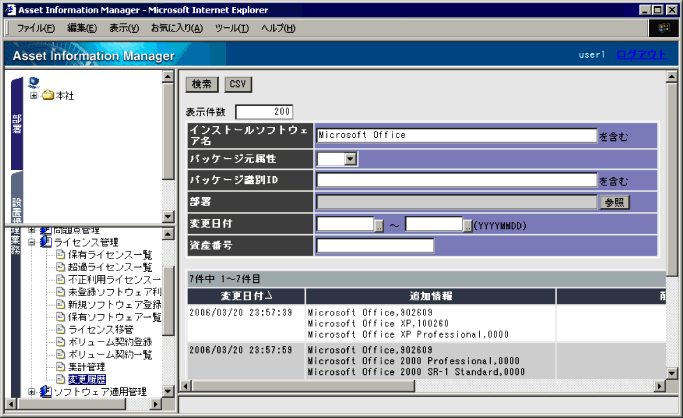683x418 pixels.
Task: Expand the ソフトウェア適用管理 tree node
Action: [x=32, y=392]
